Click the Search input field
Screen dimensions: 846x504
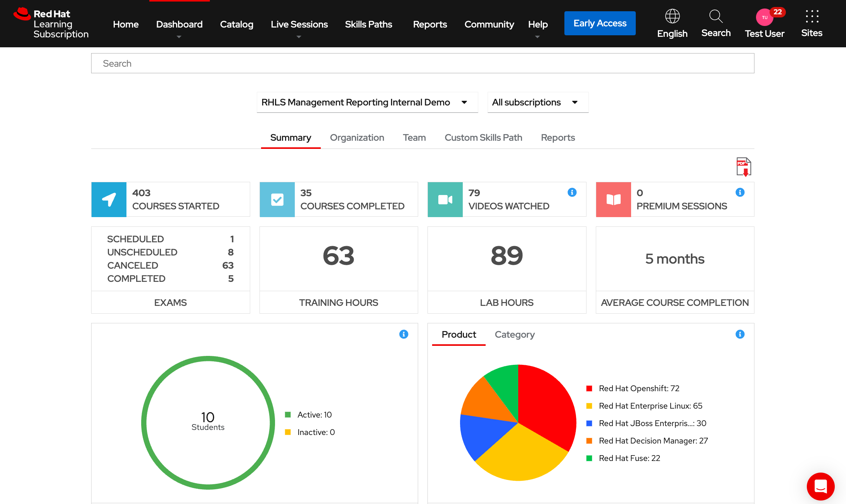click(x=422, y=63)
